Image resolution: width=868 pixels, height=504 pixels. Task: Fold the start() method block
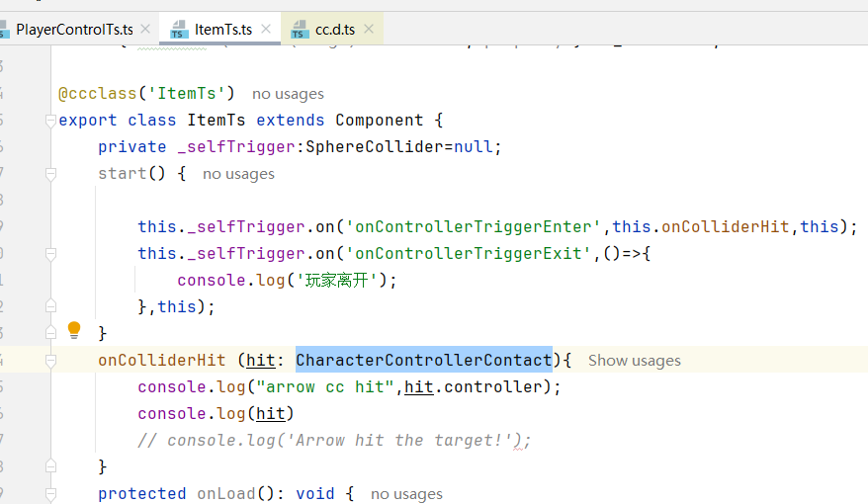tap(49, 174)
